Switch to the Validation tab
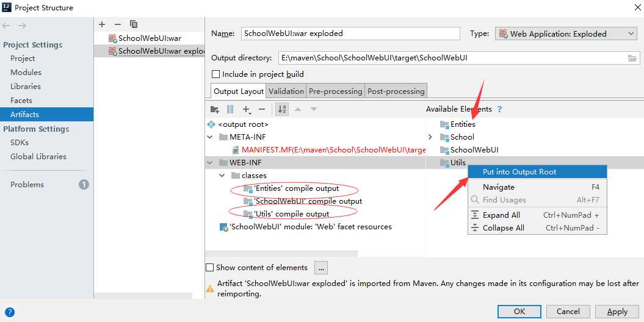The height and width of the screenshot is (322, 644). 286,91
